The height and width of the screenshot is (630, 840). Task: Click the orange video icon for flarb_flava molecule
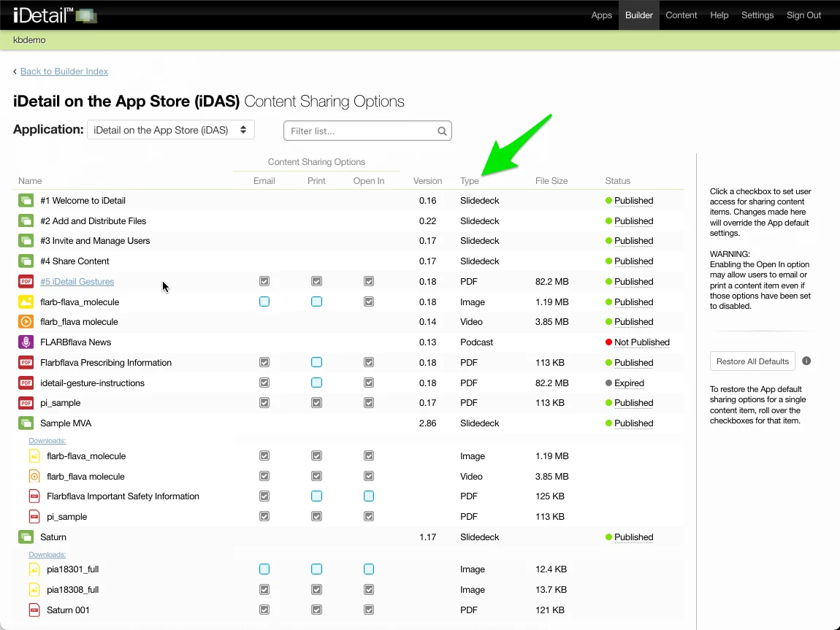pos(26,322)
